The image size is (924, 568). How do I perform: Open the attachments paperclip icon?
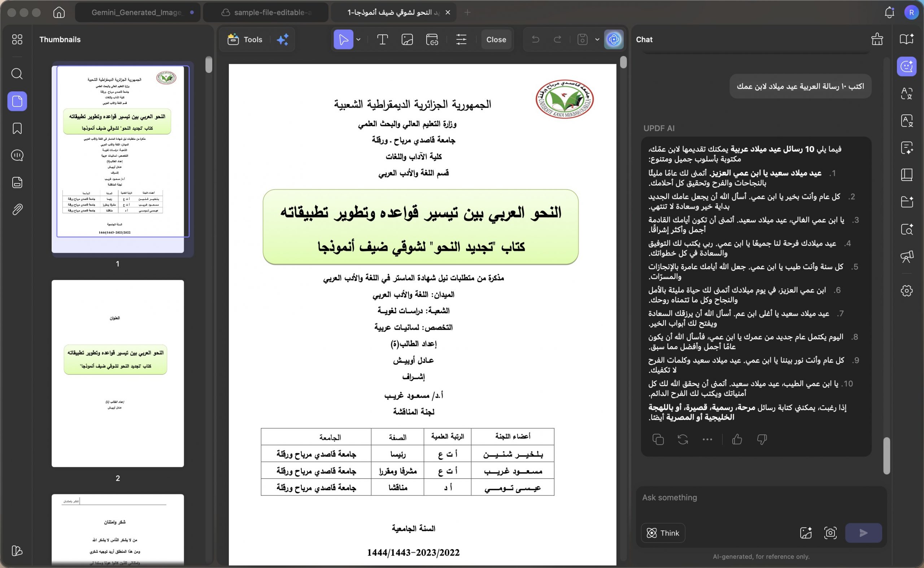(x=17, y=210)
